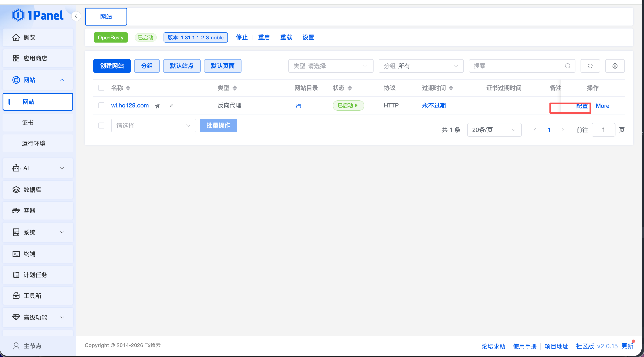The image size is (644, 357).
Task: Click the 前往 page number field
Action: tap(603, 130)
